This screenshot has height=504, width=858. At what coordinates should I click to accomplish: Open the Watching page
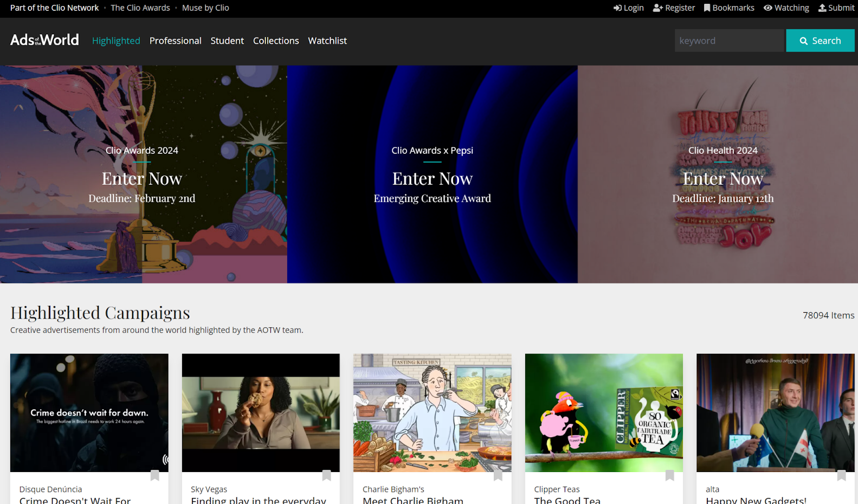(x=786, y=8)
